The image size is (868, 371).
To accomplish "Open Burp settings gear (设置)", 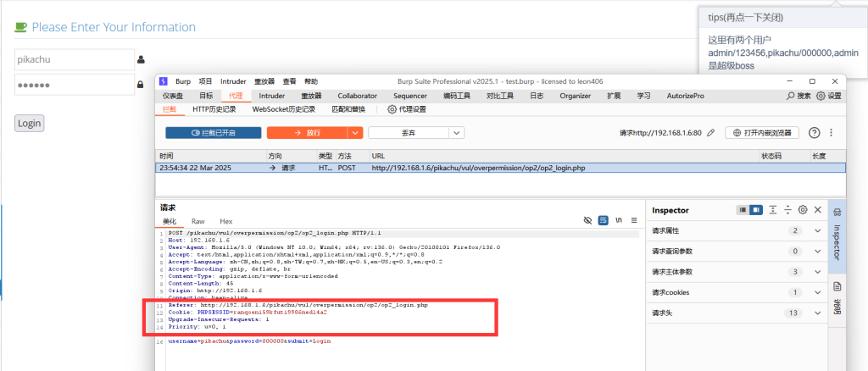I will click(x=821, y=96).
